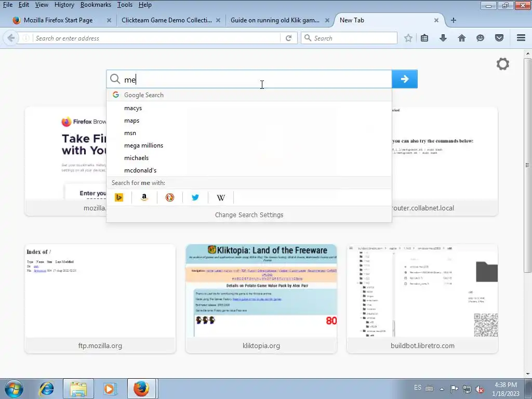
Task: Launch Internet Explorer from taskbar
Action: (x=46, y=389)
